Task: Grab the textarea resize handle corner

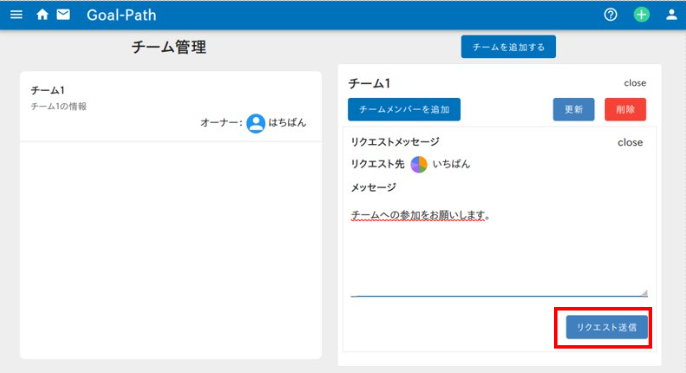Action: click(x=644, y=293)
